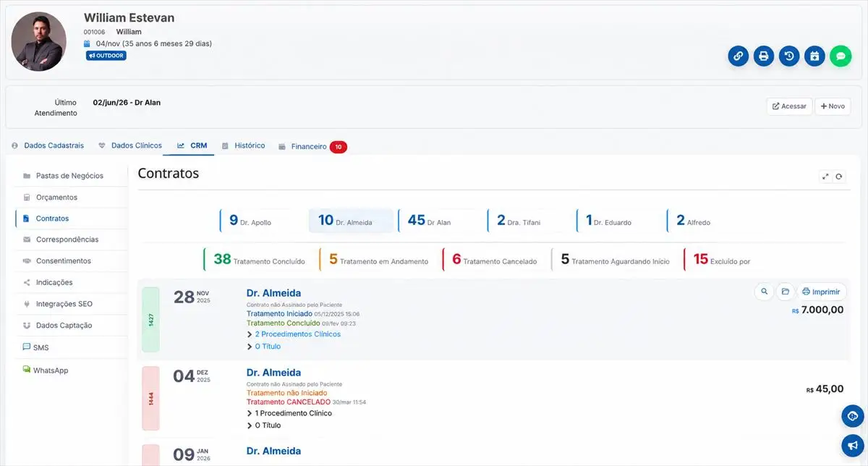
Task: Open WhatsApp in sidebar
Action: point(69,370)
